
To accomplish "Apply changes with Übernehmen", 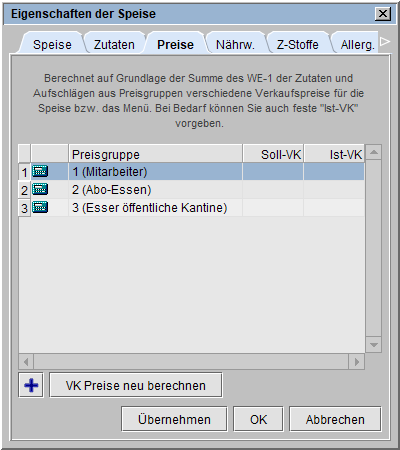I will pos(174,419).
